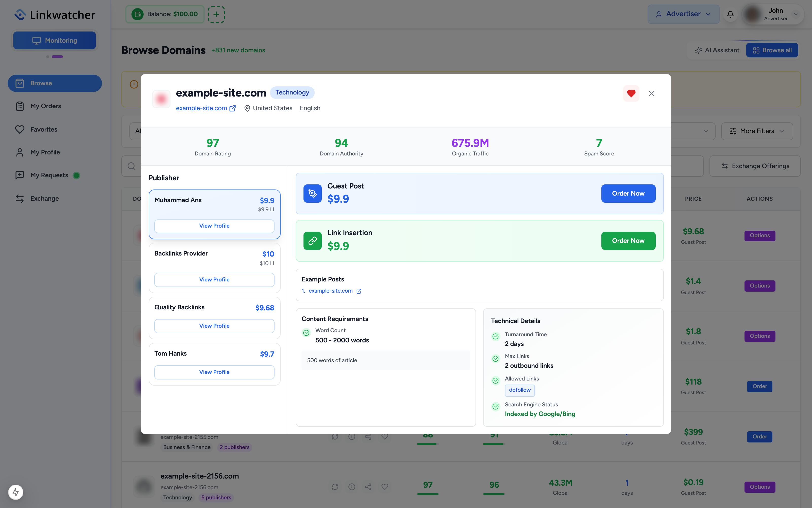Expand More Filters dropdown
Viewport: 812px width, 508px height.
(757, 131)
